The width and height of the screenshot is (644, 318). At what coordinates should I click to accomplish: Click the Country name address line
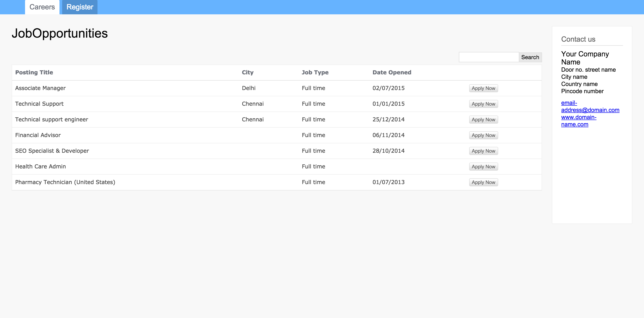[x=579, y=84]
